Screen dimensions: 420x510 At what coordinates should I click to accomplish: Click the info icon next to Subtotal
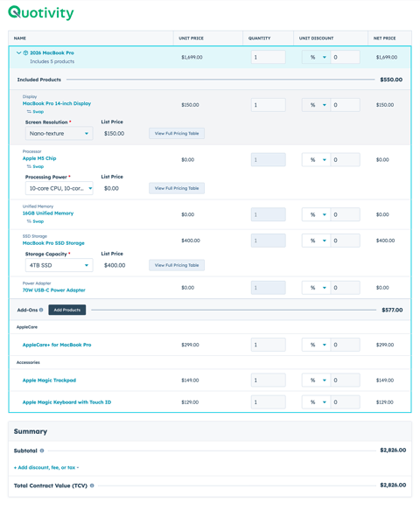pos(42,451)
